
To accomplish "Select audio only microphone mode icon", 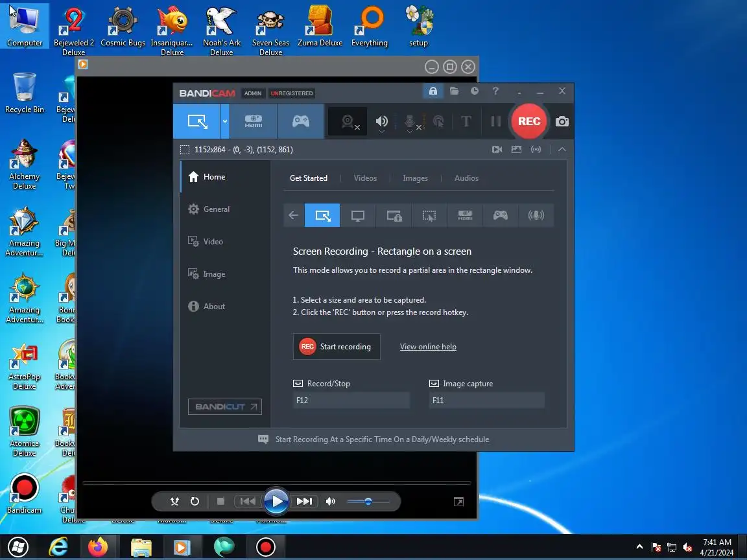I will point(536,215).
